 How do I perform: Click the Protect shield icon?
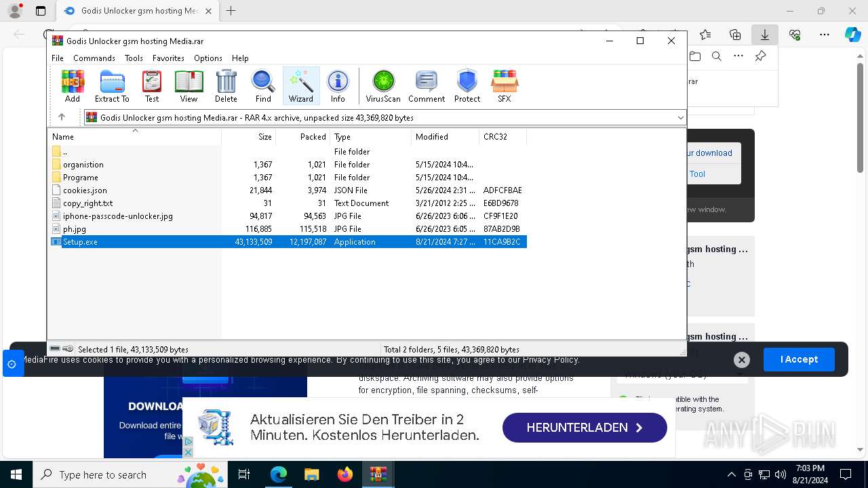click(467, 86)
